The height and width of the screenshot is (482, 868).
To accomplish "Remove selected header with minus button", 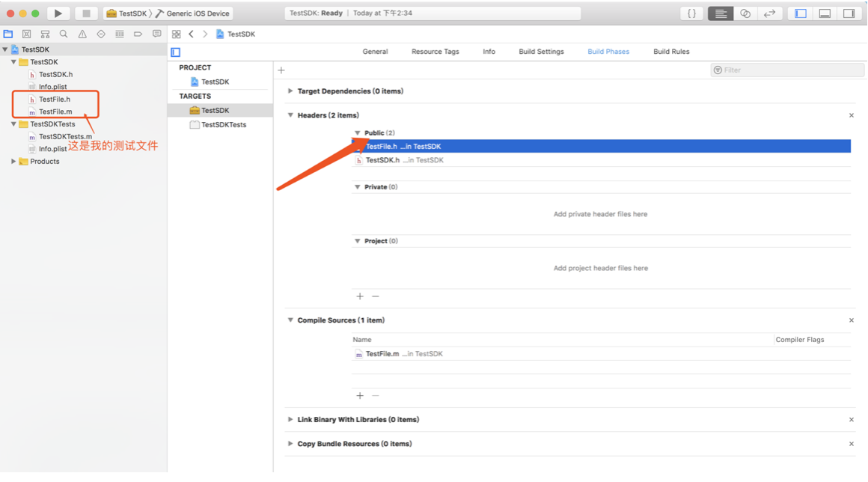I will (x=376, y=296).
